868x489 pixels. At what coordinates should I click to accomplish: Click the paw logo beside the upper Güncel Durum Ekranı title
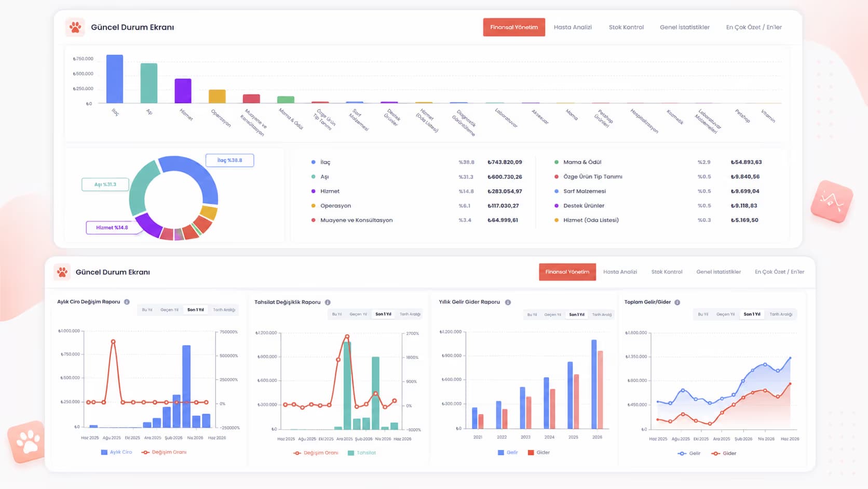click(75, 27)
